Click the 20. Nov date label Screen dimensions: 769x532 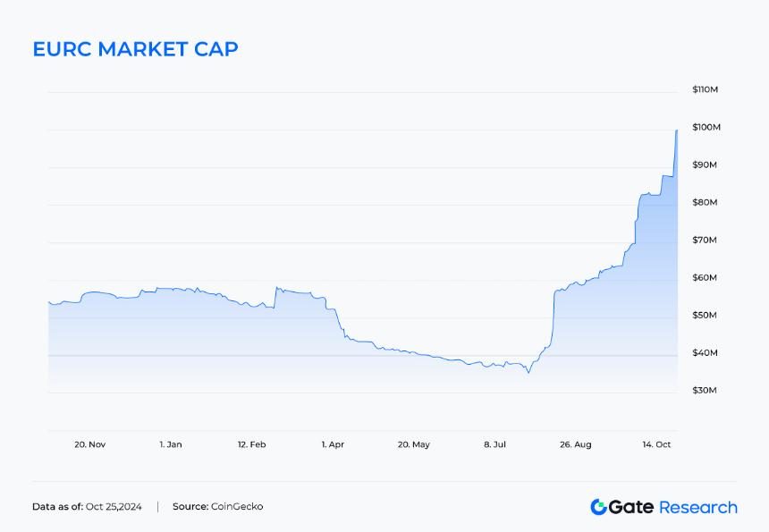[89, 444]
